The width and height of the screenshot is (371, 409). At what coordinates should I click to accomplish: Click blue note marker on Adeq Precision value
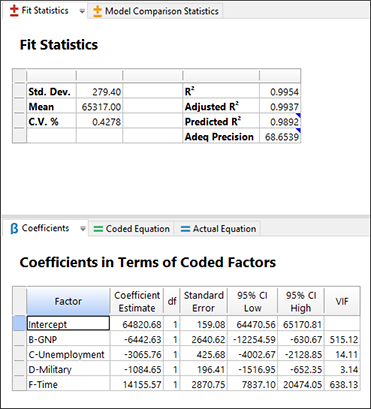[298, 130]
